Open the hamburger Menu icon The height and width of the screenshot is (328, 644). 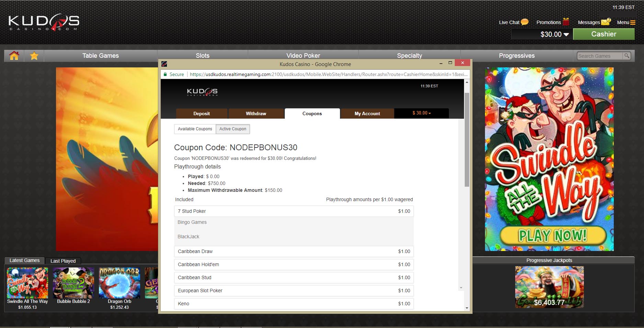633,22
